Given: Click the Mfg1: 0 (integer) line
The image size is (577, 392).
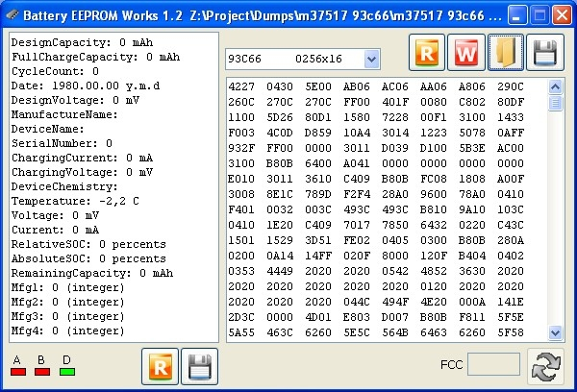Looking at the screenshot, I should coord(68,287).
